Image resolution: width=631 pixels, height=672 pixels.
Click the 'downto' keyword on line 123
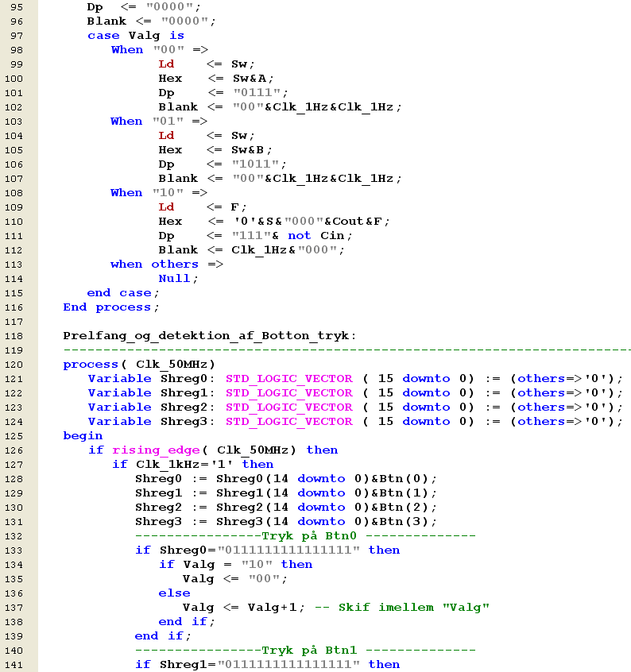point(426,407)
